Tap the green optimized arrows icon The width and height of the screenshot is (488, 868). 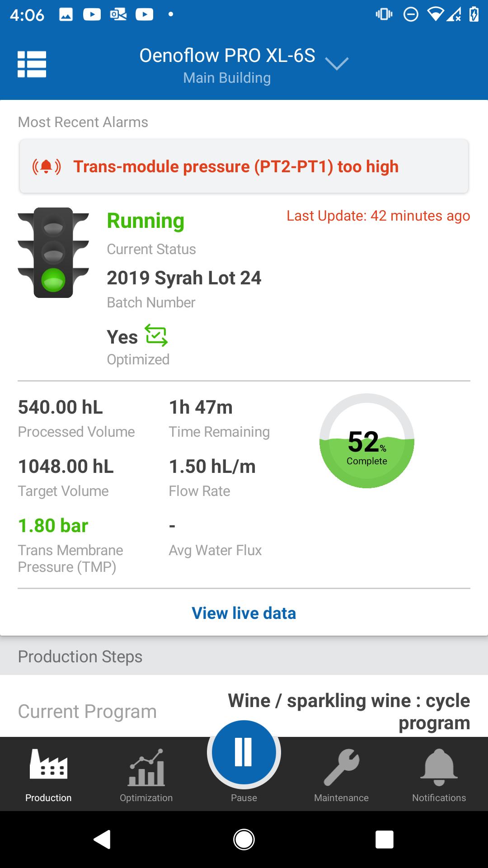pyautogui.click(x=156, y=335)
